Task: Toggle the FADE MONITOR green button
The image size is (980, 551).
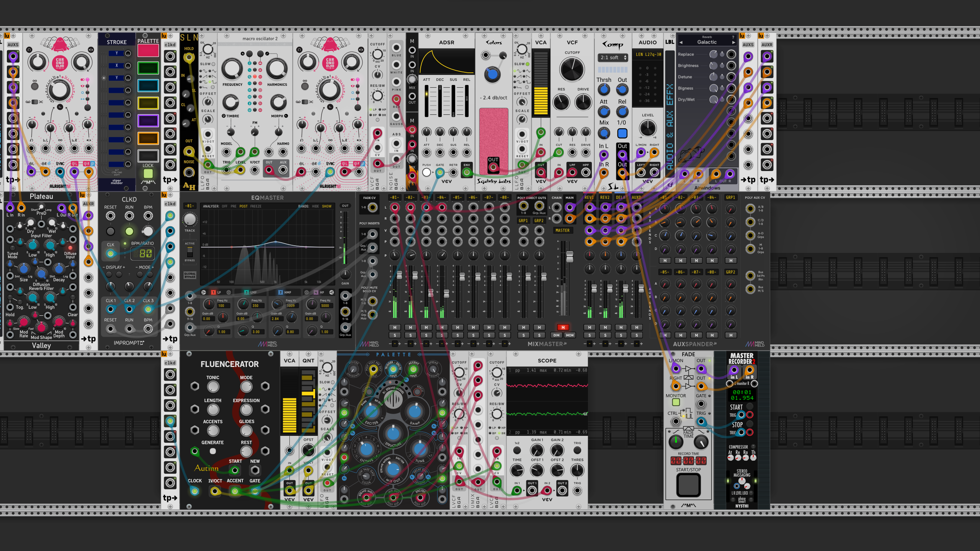Action: pyautogui.click(x=676, y=402)
